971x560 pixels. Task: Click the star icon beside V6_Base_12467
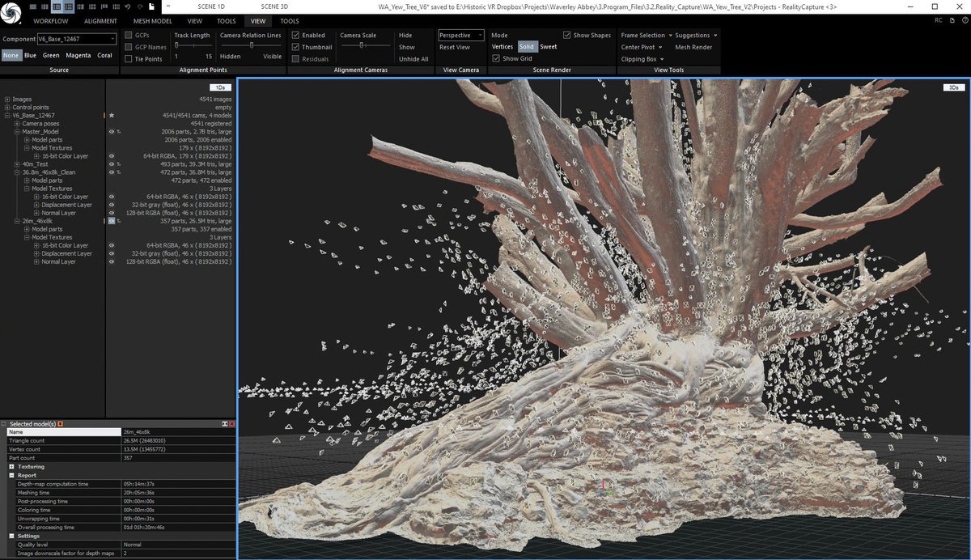tap(112, 116)
